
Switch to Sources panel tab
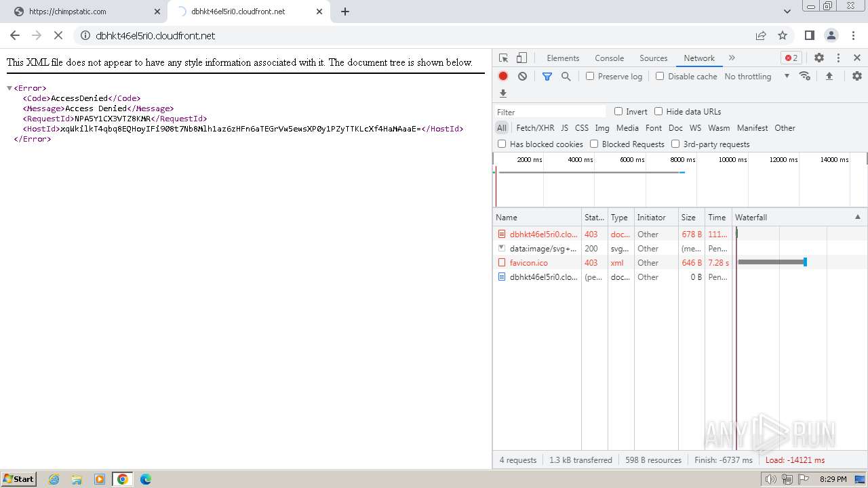pos(654,58)
